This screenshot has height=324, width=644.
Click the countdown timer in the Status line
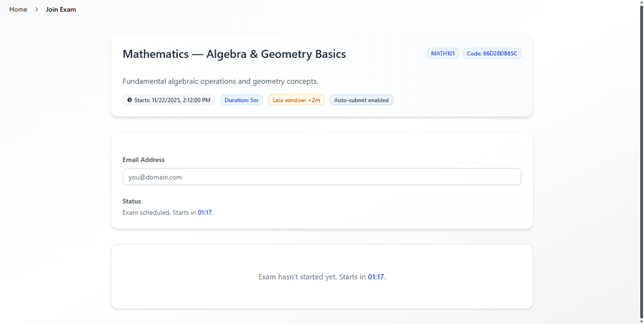[x=204, y=212]
